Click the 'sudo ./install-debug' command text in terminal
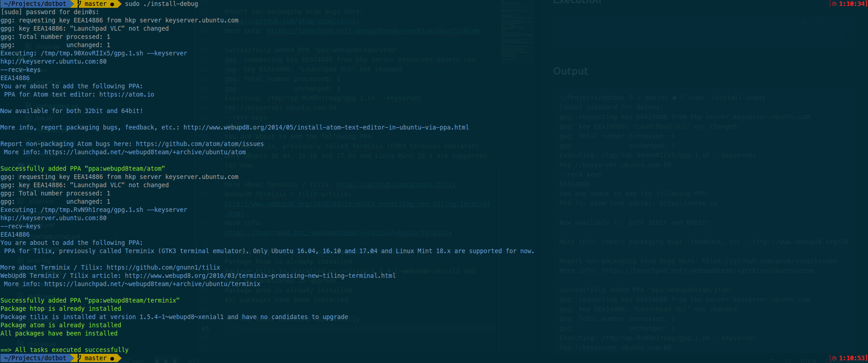868x363 pixels. pyautogui.click(x=162, y=4)
